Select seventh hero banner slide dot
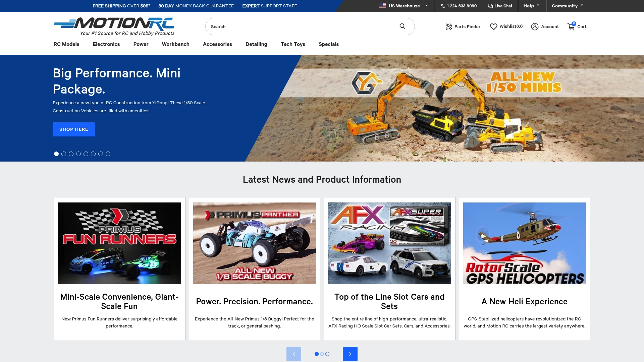644x362 pixels. [101, 154]
